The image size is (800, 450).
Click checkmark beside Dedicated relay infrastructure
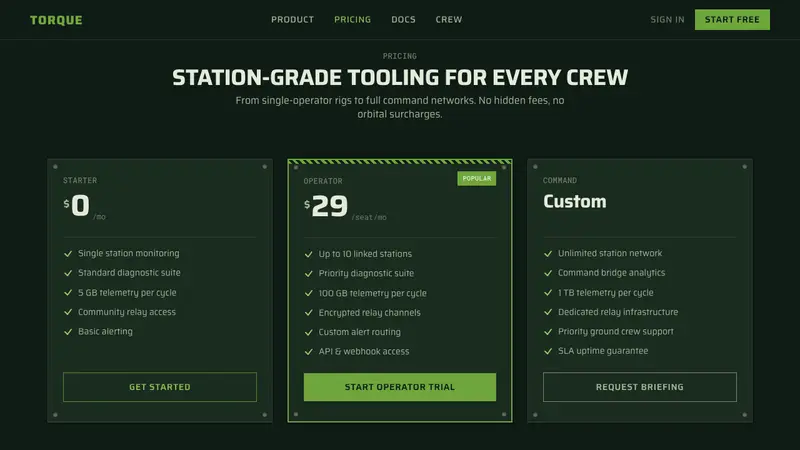click(x=548, y=312)
